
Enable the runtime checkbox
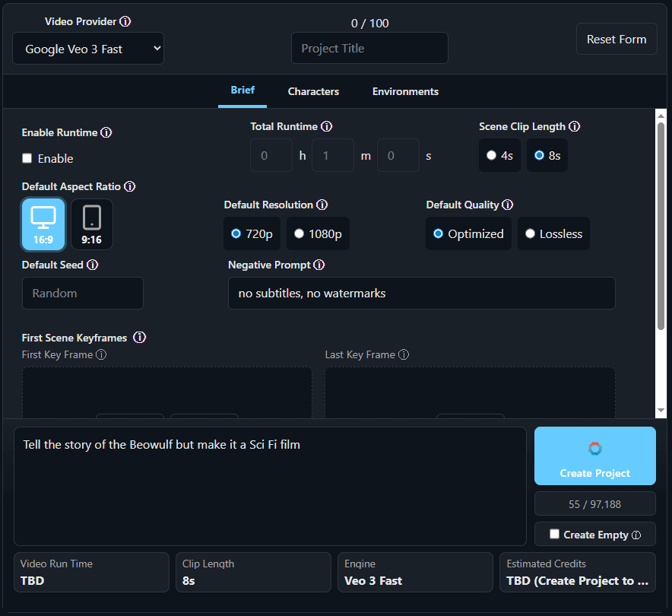(27, 158)
